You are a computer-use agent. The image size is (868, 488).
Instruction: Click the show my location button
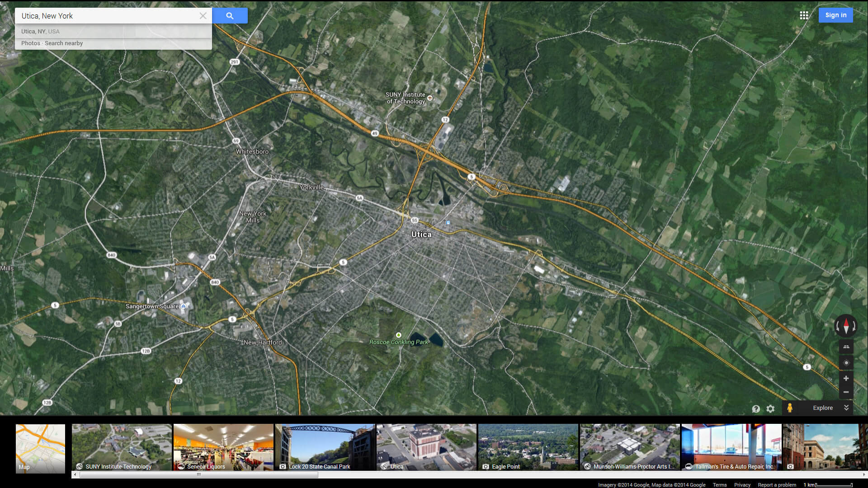(x=846, y=363)
